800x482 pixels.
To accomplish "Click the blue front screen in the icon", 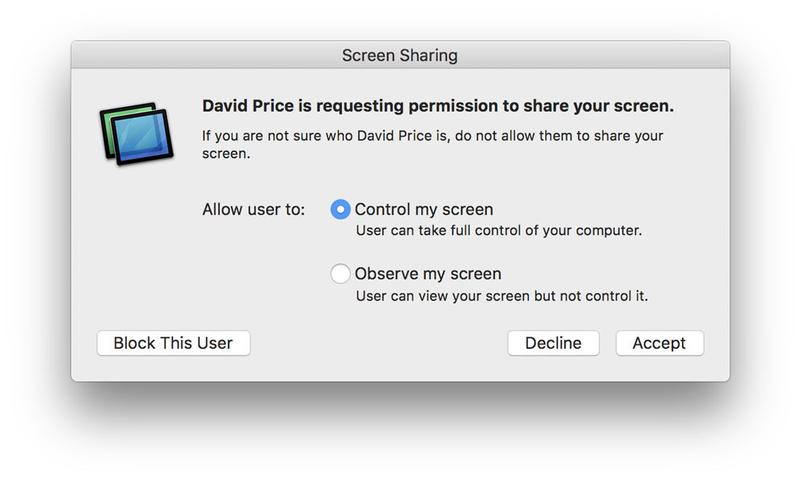I will [142, 137].
